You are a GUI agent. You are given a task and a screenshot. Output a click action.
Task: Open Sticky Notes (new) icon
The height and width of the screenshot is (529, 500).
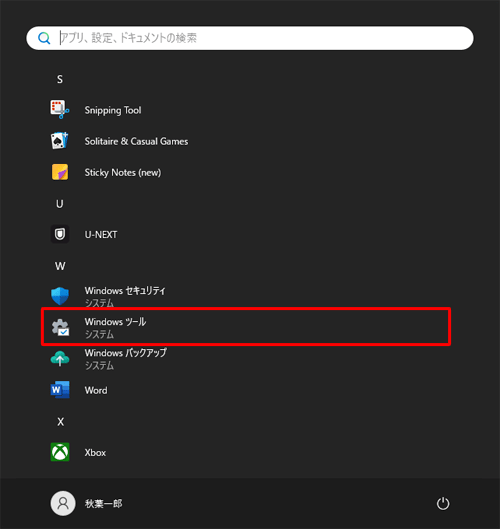(x=60, y=172)
